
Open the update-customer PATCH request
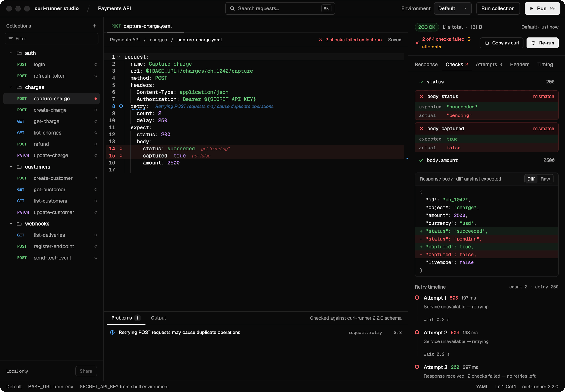[x=51, y=212]
